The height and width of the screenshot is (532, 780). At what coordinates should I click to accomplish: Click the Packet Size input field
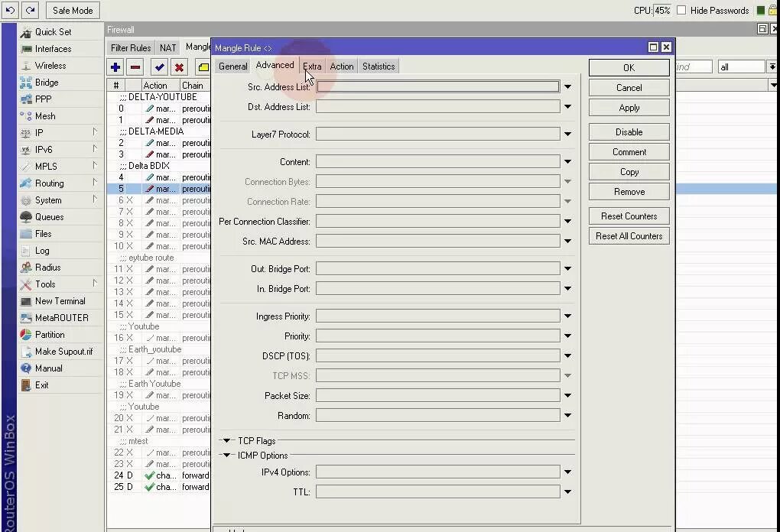[437, 395]
